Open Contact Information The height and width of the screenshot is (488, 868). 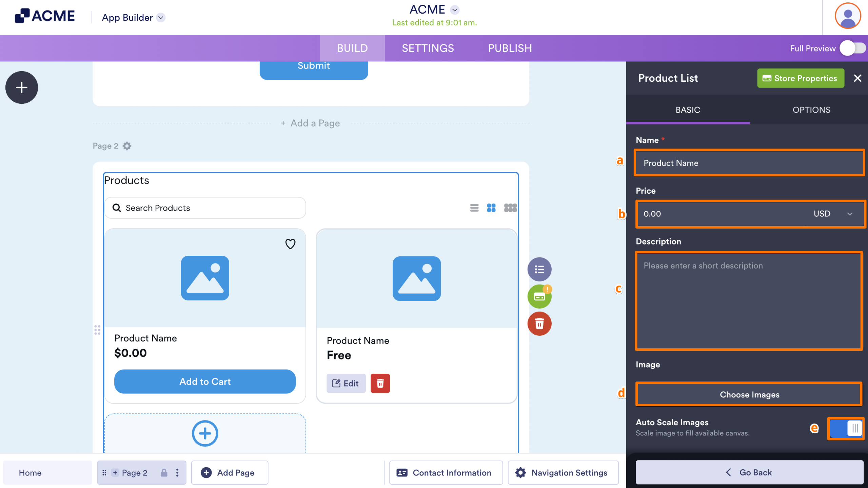coord(446,472)
